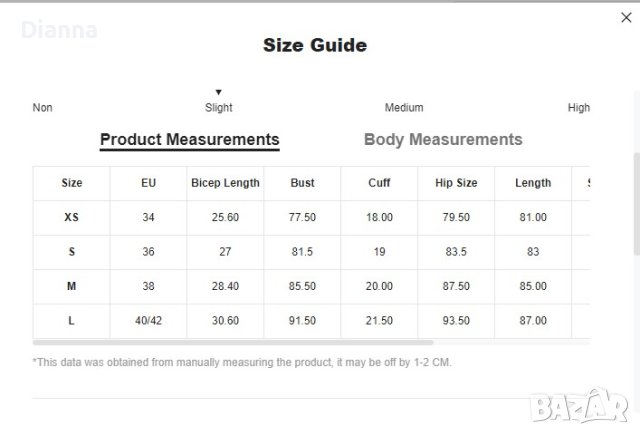Close the Size Guide popup

[627, 17]
